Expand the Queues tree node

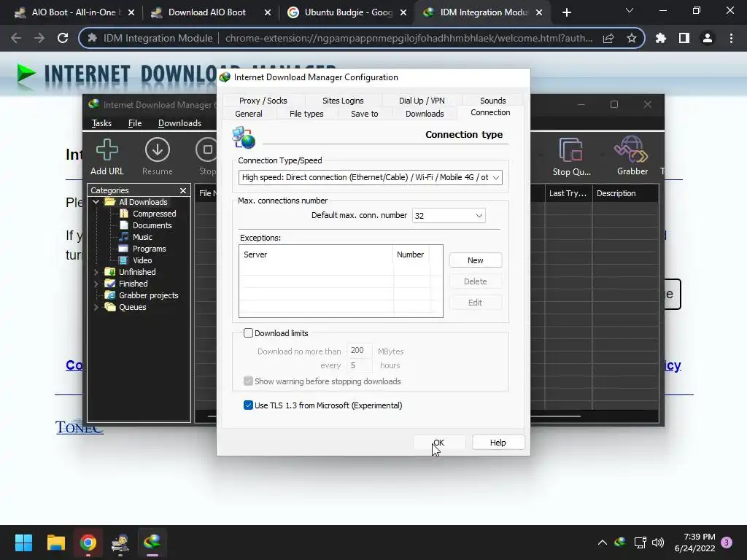[x=96, y=307]
